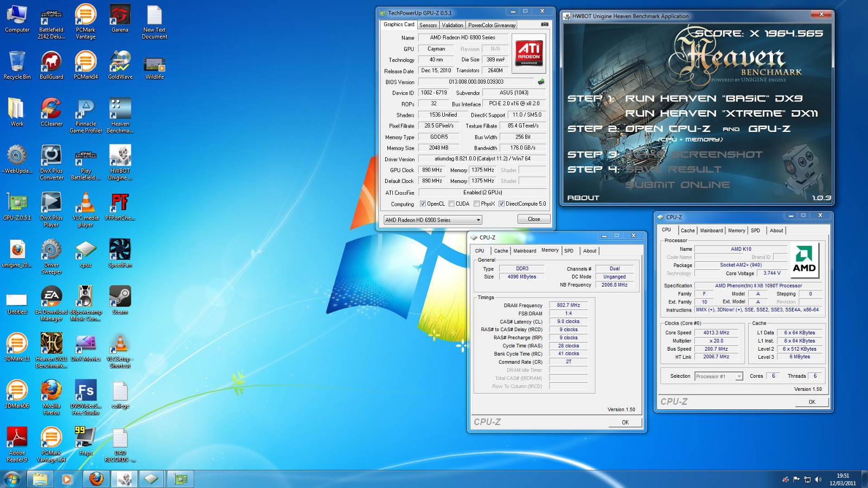Open the GPU-Z 0.5.1 desktop icon
868x488 pixels.
tap(17, 207)
